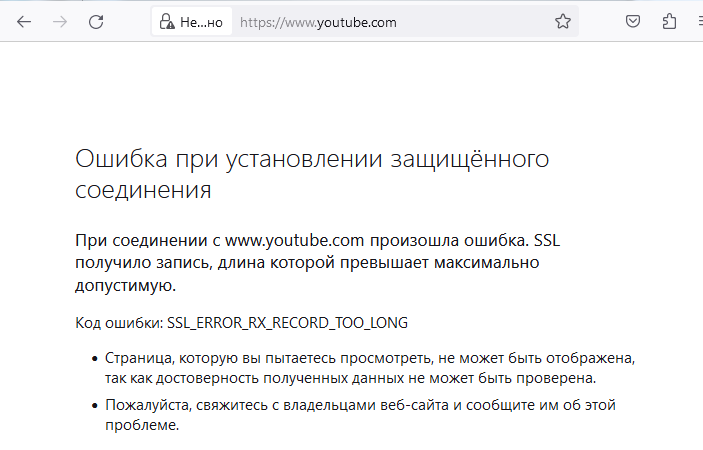
Task: Click the paragraph starting 'При соединении с www.youtube.com'
Action: 317,263
